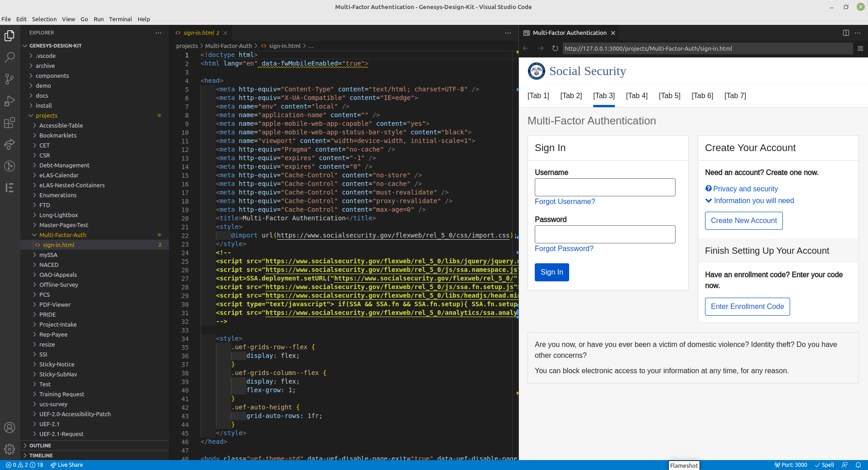Open the Accounts icon in activity bar
Viewport: 868px width, 470px height.
click(x=10, y=427)
